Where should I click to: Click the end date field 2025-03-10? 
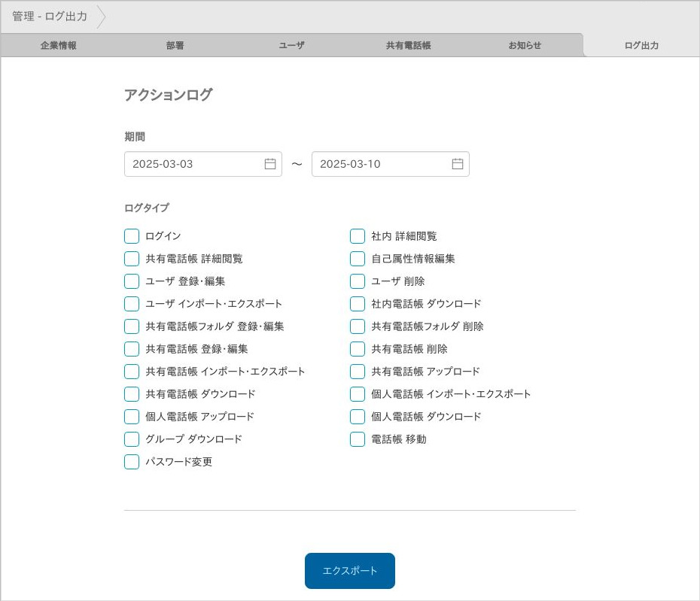tap(391, 164)
